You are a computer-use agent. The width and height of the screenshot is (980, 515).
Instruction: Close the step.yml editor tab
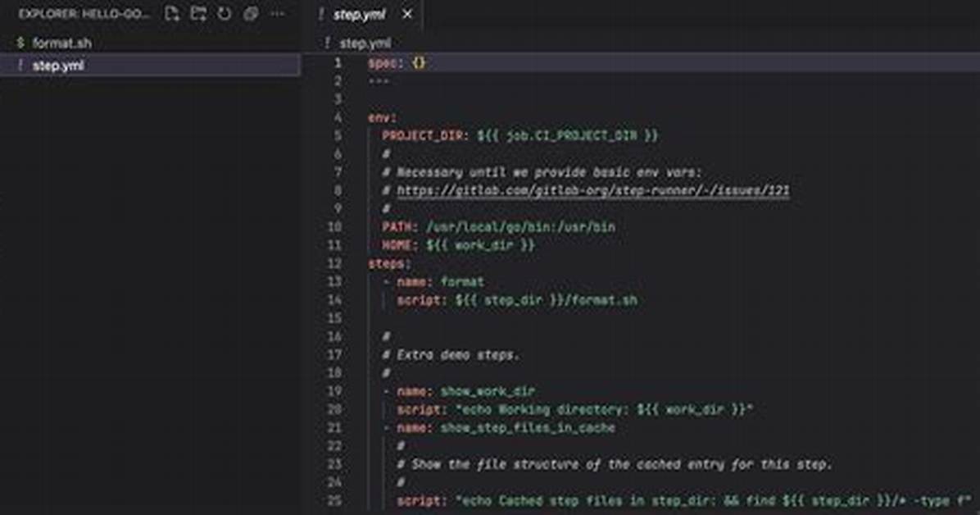pyautogui.click(x=407, y=14)
